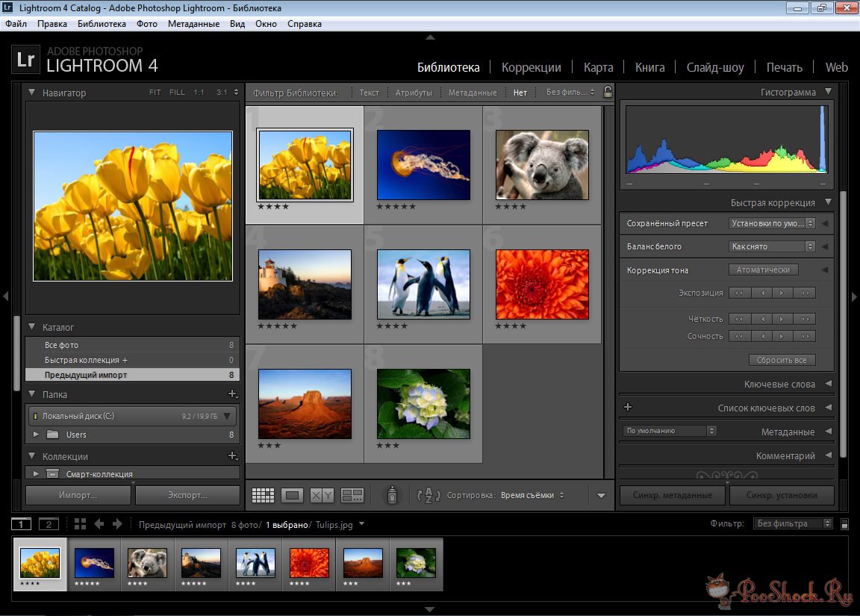The width and height of the screenshot is (860, 616).
Task: Decrease Экспозиция by a large step
Action: coord(739,293)
